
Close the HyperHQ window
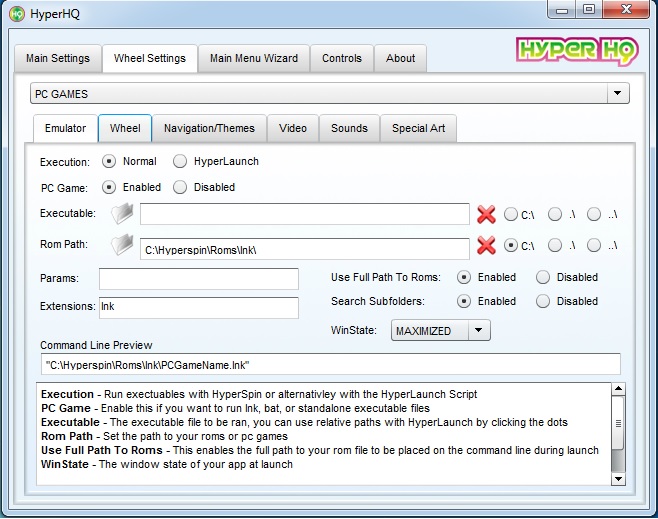626,10
